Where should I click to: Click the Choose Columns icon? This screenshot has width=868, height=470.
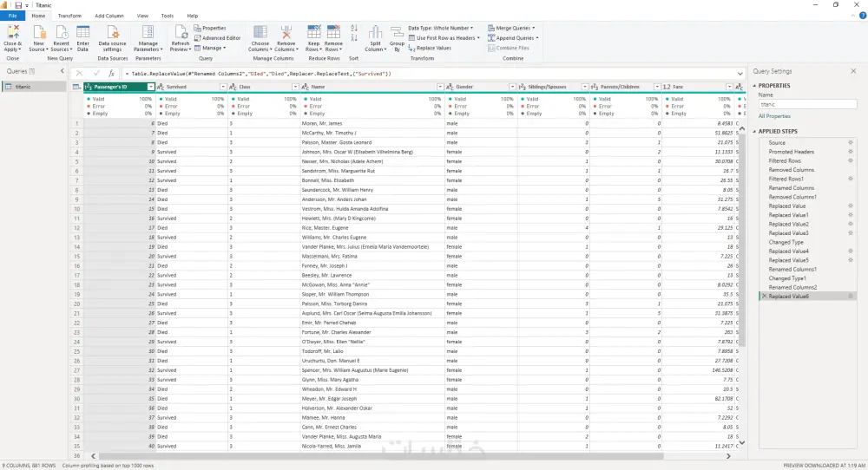coord(260,33)
